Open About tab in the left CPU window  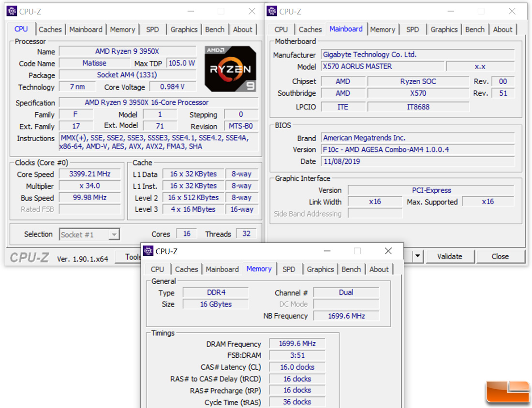tap(243, 29)
